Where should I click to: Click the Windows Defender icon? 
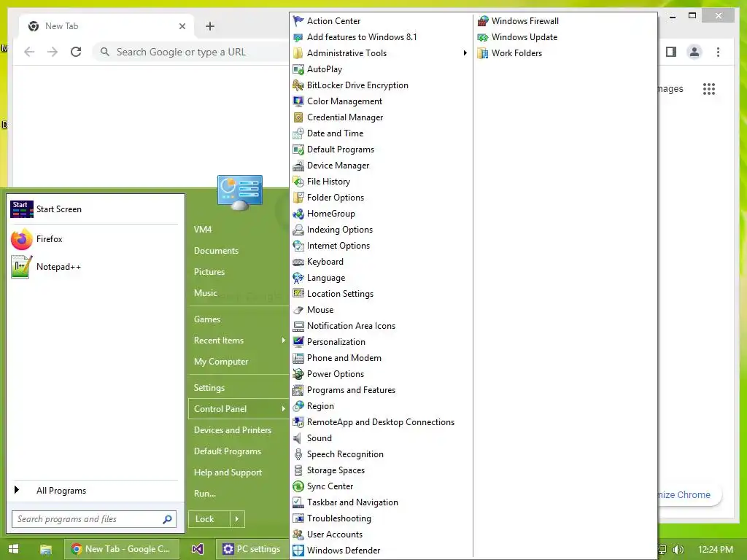pyautogui.click(x=298, y=551)
